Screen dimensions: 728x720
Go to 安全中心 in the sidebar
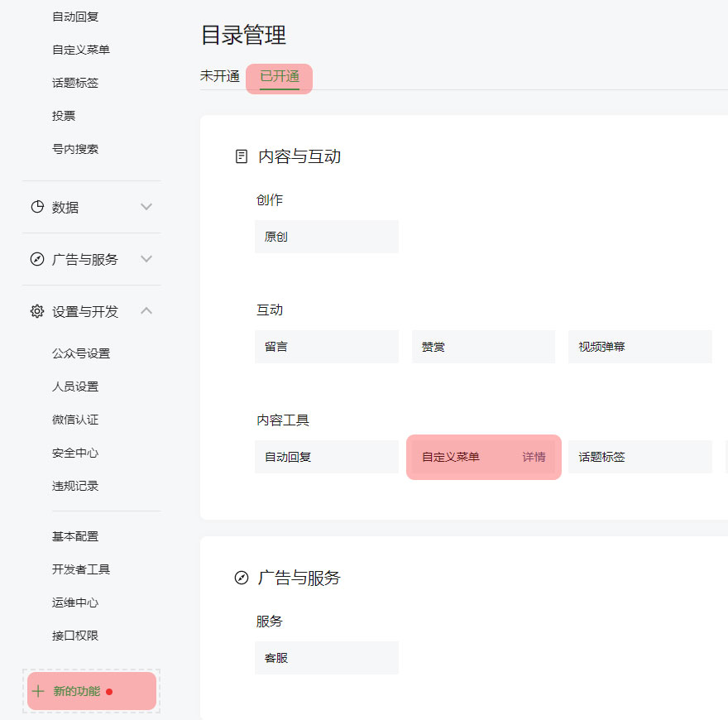(75, 453)
